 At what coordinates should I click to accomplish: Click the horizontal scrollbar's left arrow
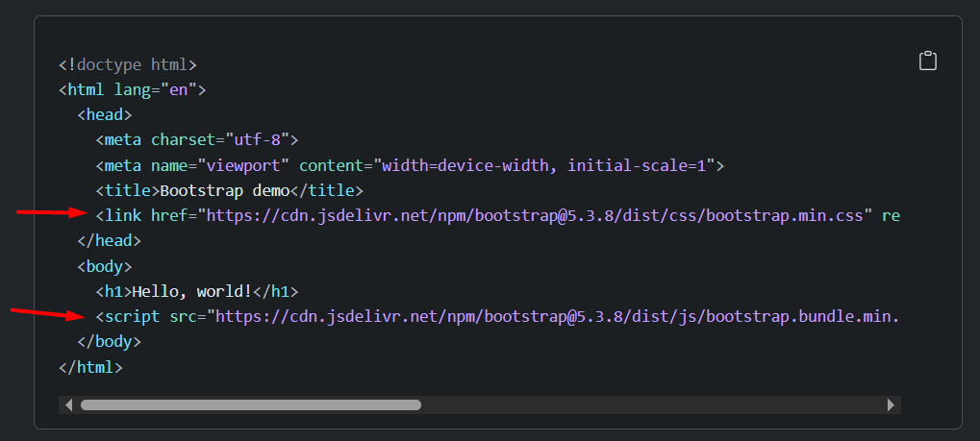point(67,405)
